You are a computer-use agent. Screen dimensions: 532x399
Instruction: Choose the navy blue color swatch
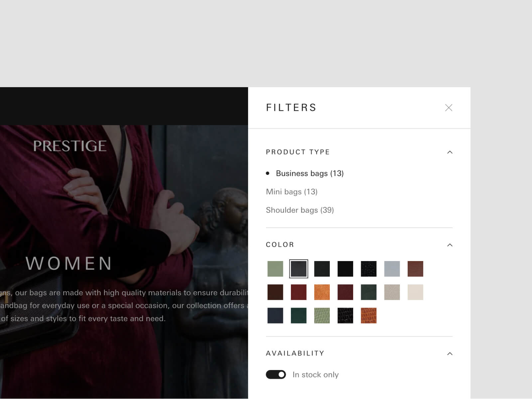tap(275, 316)
